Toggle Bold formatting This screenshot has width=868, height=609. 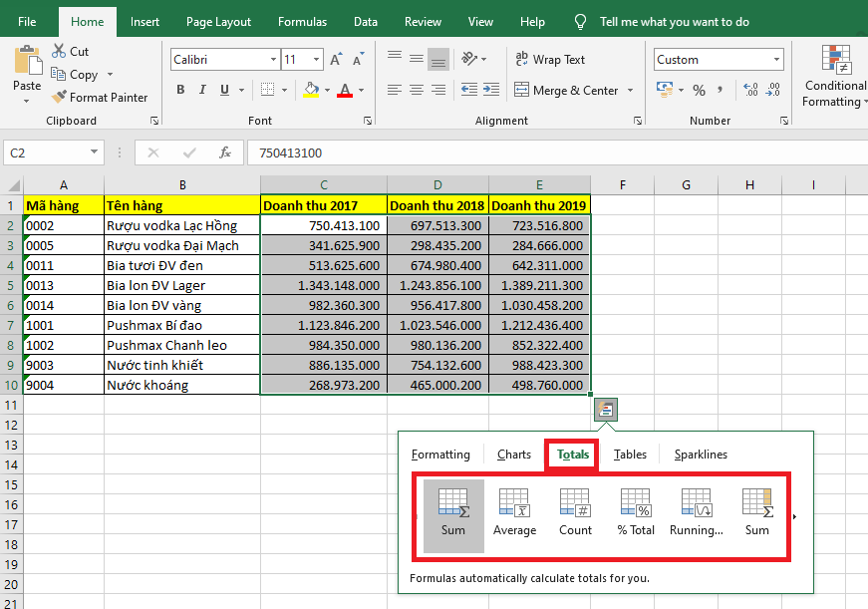coord(180,91)
